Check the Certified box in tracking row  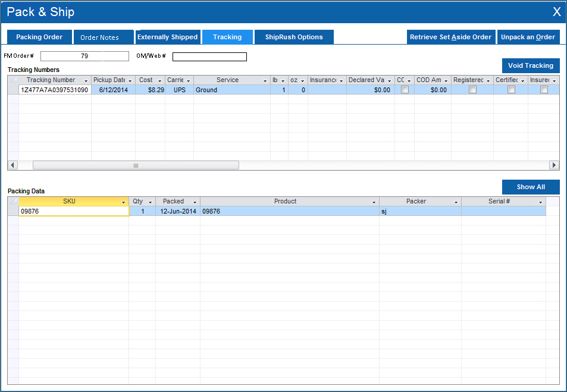tap(511, 90)
